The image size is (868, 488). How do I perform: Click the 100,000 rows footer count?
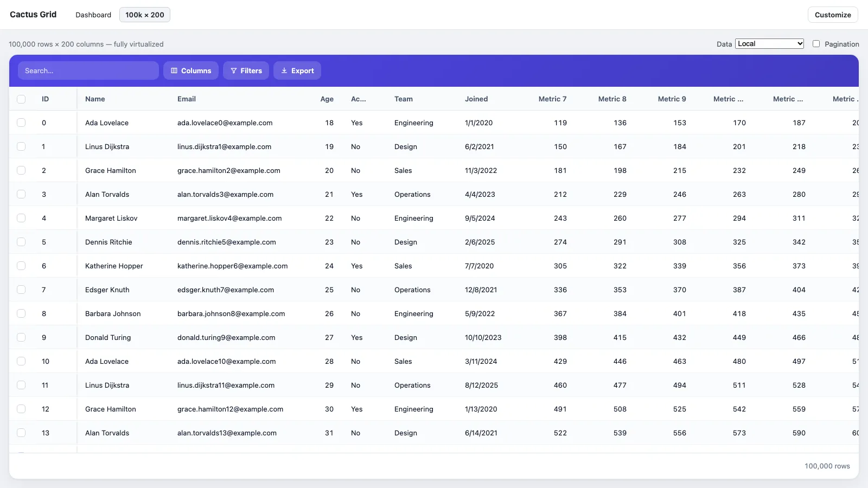[x=827, y=466]
